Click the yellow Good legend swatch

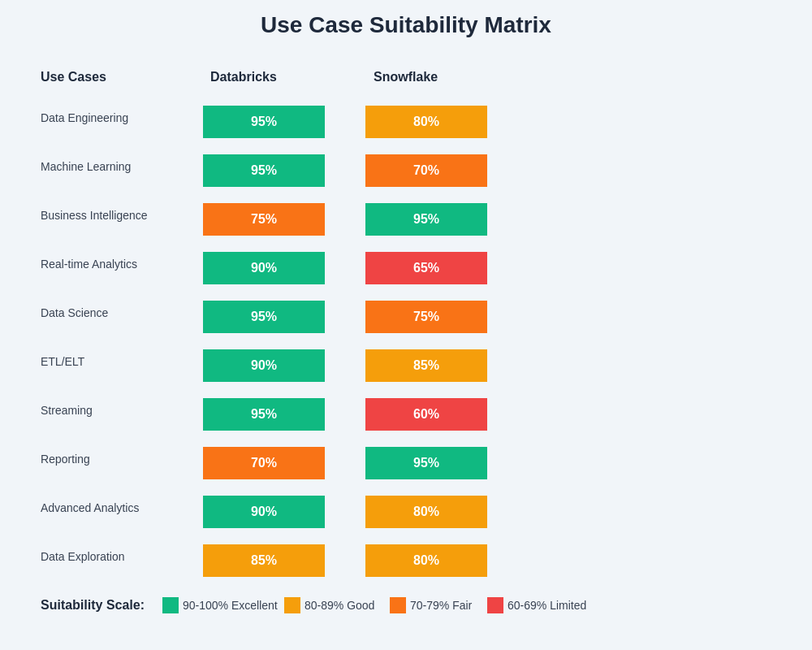(292, 605)
